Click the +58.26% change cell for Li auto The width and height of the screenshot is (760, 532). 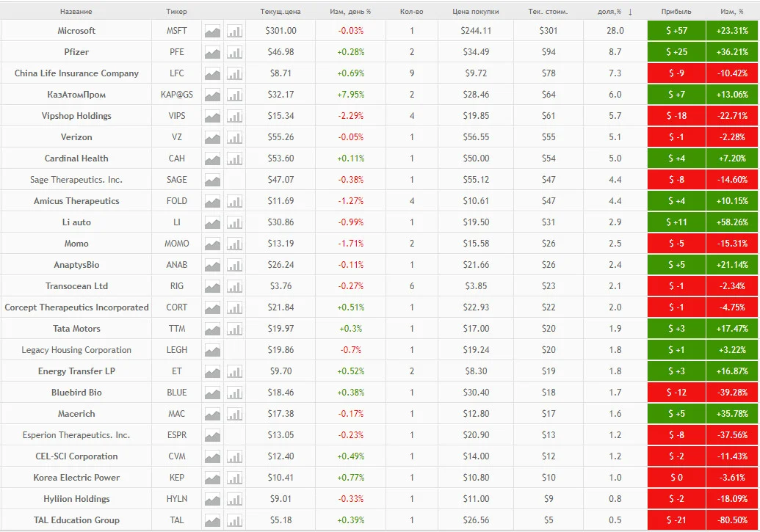pos(732,222)
